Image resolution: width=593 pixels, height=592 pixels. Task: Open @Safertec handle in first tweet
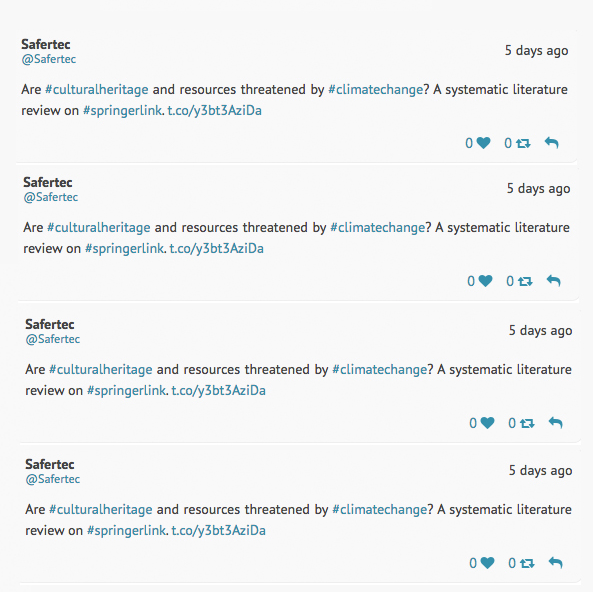pos(49,59)
